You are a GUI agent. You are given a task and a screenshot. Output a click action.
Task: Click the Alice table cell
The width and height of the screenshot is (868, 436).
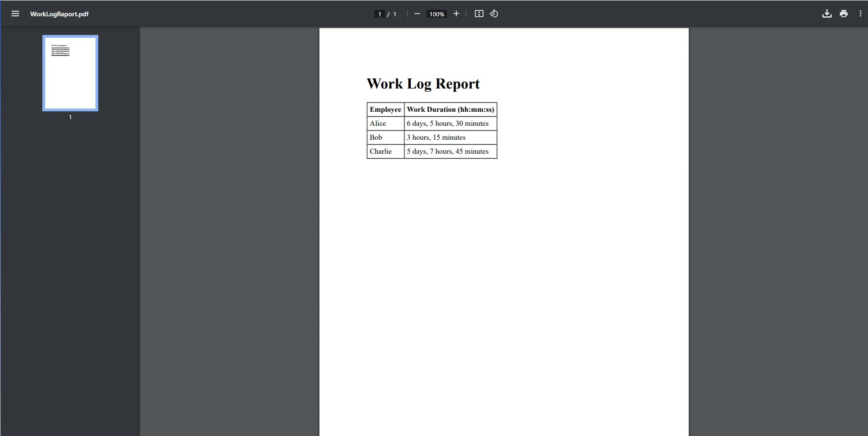[386, 123]
